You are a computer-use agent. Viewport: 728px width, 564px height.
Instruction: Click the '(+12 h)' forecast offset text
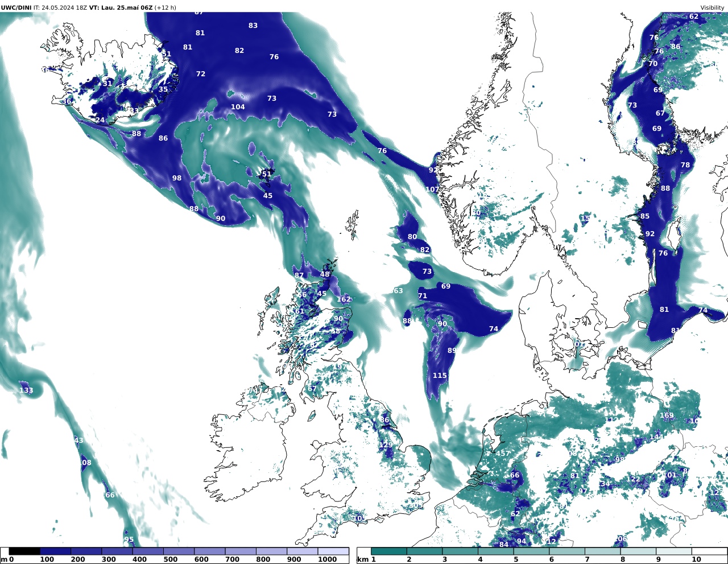pyautogui.click(x=166, y=8)
